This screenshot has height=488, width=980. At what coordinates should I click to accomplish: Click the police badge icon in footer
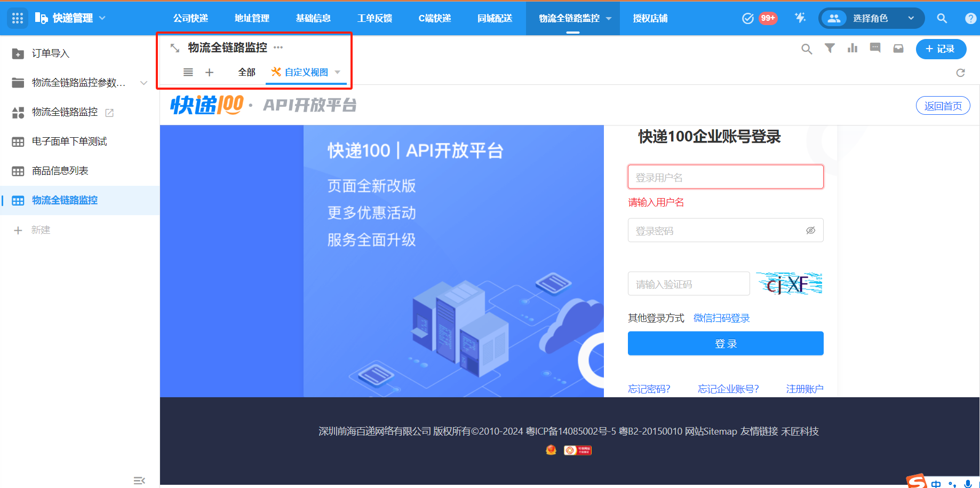point(551,450)
